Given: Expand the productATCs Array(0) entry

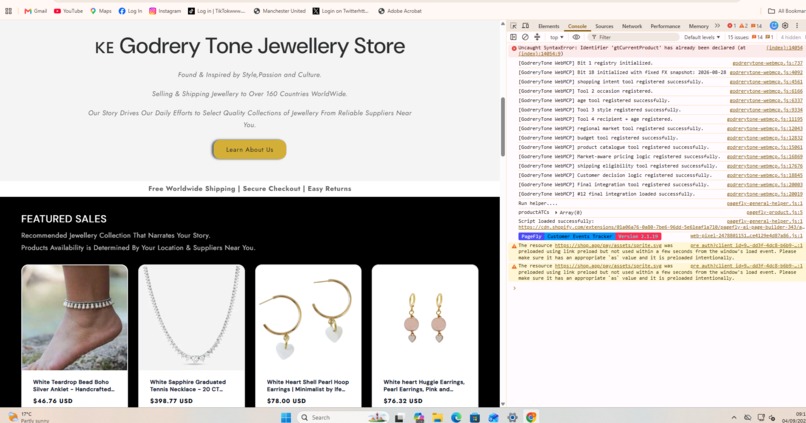Looking at the screenshot, I should 556,212.
